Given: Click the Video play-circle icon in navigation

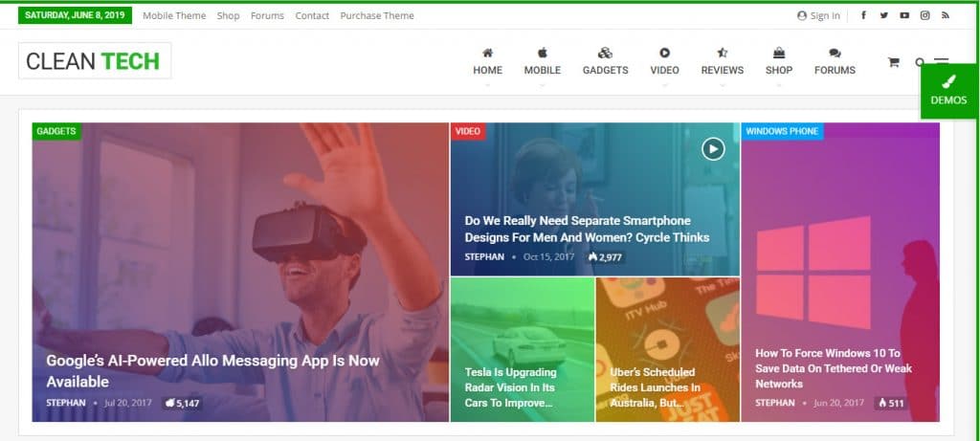Looking at the screenshot, I should pyautogui.click(x=664, y=54).
